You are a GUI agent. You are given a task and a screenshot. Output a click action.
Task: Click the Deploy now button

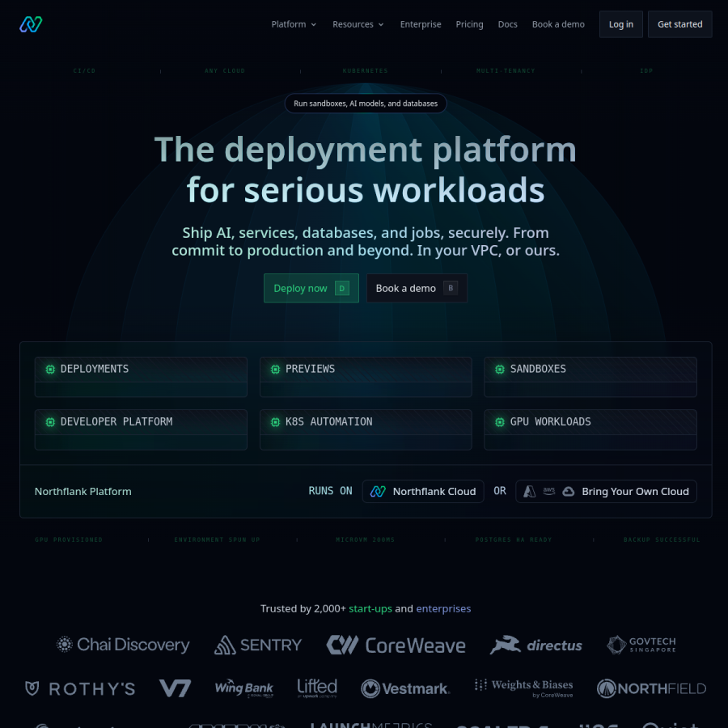pyautogui.click(x=311, y=288)
